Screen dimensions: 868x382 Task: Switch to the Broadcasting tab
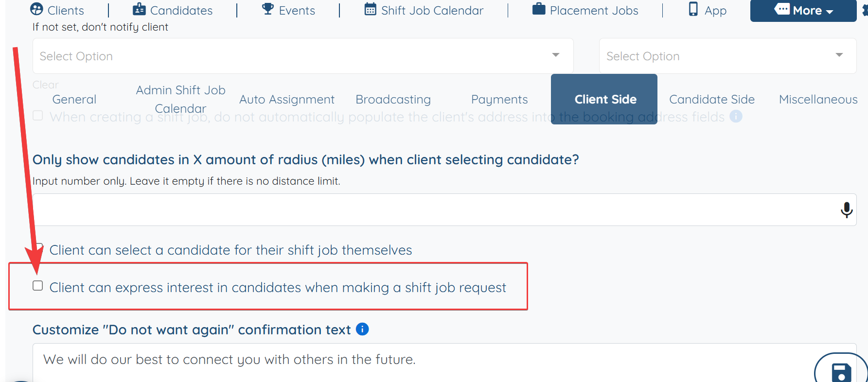pos(393,99)
